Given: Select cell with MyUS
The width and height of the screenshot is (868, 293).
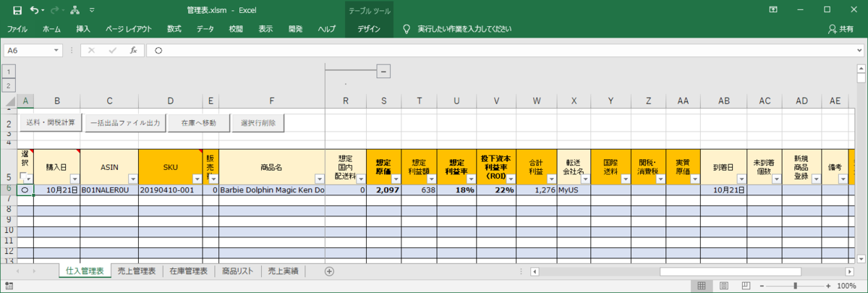Looking at the screenshot, I should 574,190.
